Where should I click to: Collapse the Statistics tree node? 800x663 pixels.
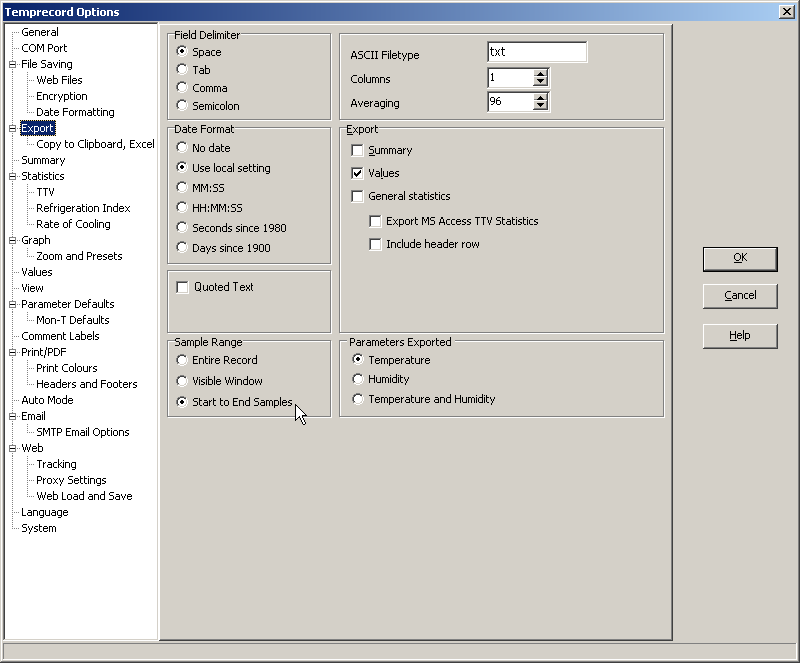[x=12, y=176]
